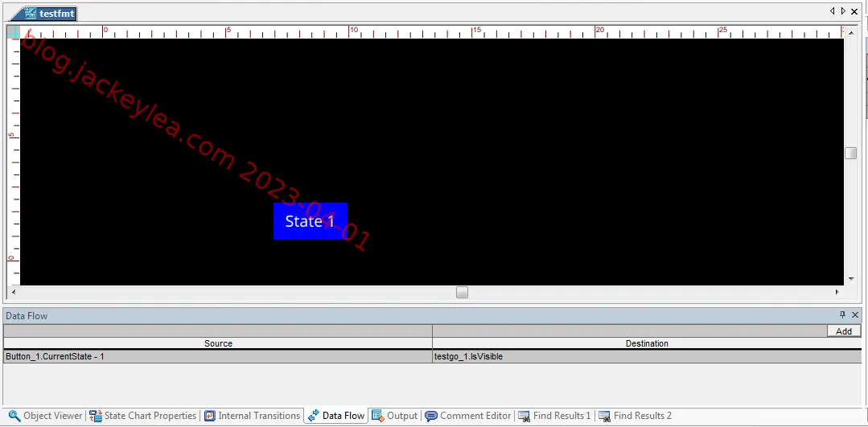The height and width of the screenshot is (427, 868).
Task: Click the Find Results 2 icon
Action: point(604,416)
